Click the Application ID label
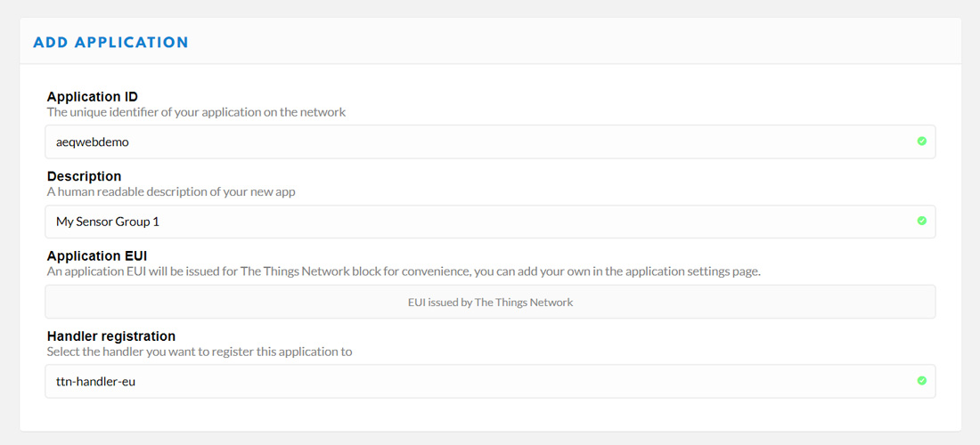 [x=93, y=97]
